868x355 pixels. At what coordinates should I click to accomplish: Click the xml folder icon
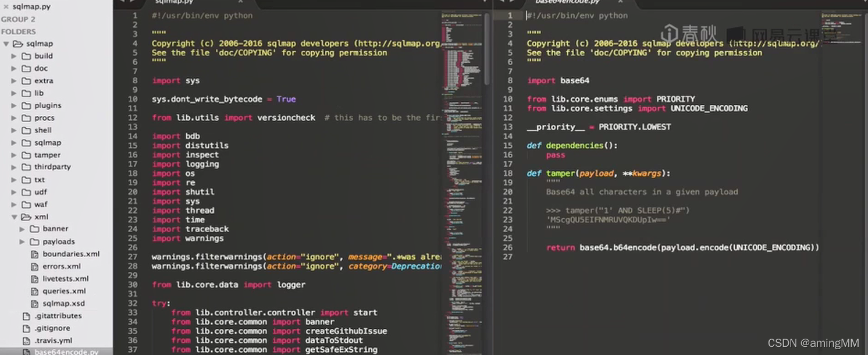tap(26, 217)
